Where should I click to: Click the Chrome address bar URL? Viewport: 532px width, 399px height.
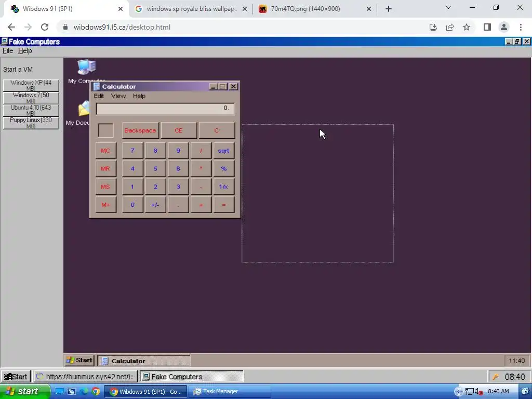point(122,27)
